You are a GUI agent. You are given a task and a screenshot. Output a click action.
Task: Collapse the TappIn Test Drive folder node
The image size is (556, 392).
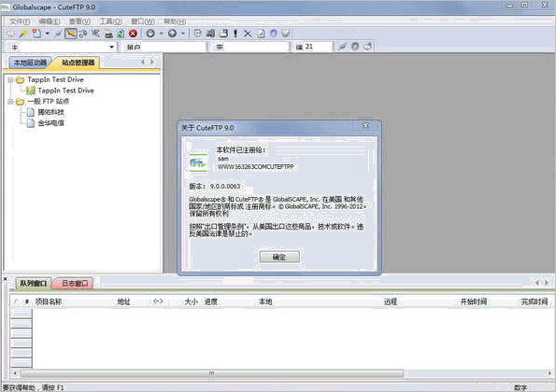10,80
